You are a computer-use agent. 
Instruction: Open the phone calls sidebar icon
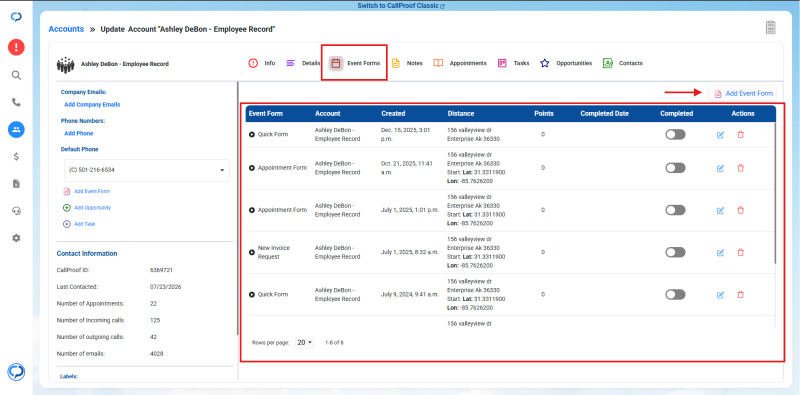[x=16, y=103]
